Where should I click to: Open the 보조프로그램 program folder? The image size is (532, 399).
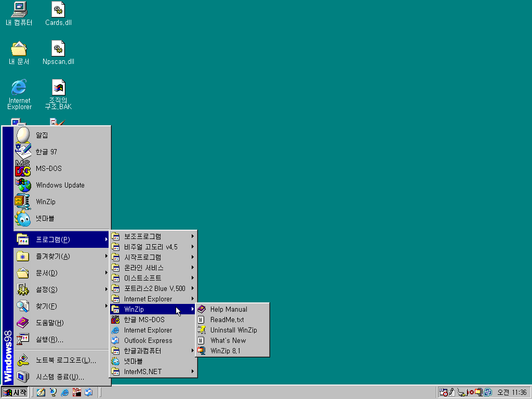[x=153, y=236]
